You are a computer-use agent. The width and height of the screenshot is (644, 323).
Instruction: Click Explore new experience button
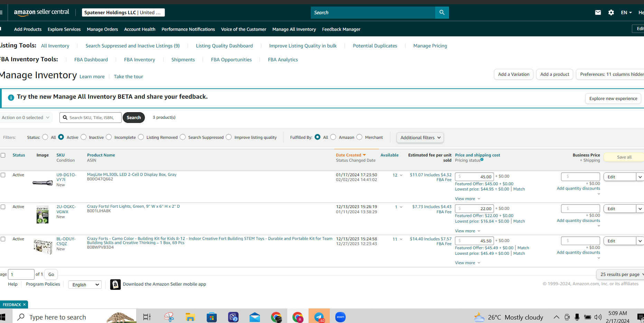click(613, 99)
